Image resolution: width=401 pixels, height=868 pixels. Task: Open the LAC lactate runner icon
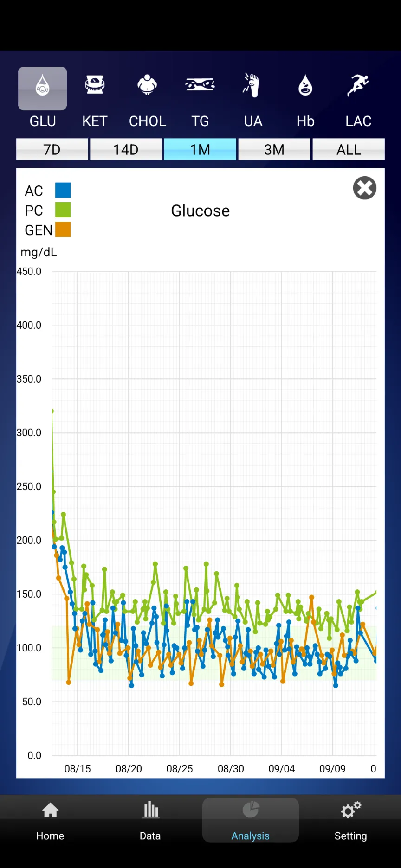tap(358, 86)
